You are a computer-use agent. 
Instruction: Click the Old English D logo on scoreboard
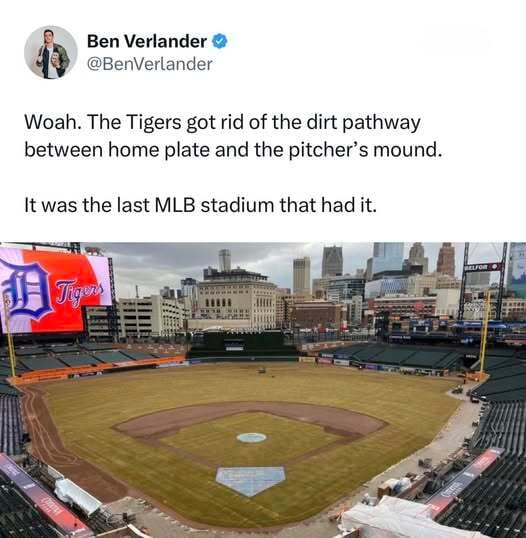coord(27,293)
